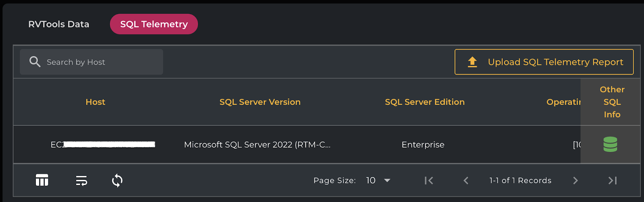This screenshot has height=202, width=644.
Task: Go to the previous page
Action: [x=466, y=180]
